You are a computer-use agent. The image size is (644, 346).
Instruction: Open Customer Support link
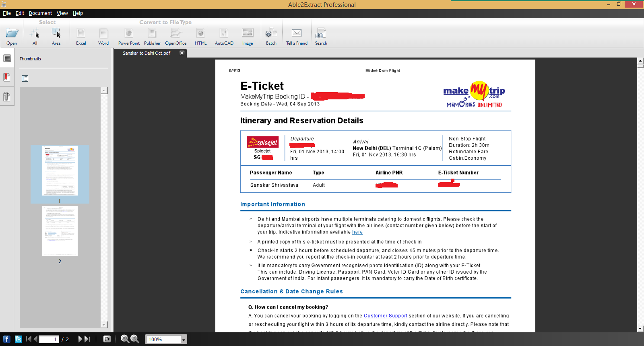pos(386,316)
